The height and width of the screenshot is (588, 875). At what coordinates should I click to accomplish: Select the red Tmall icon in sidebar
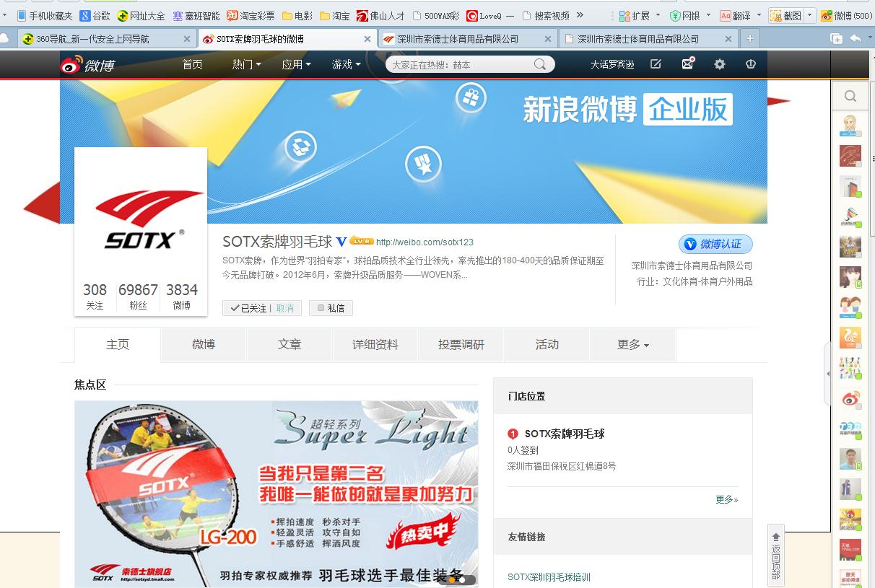850,550
